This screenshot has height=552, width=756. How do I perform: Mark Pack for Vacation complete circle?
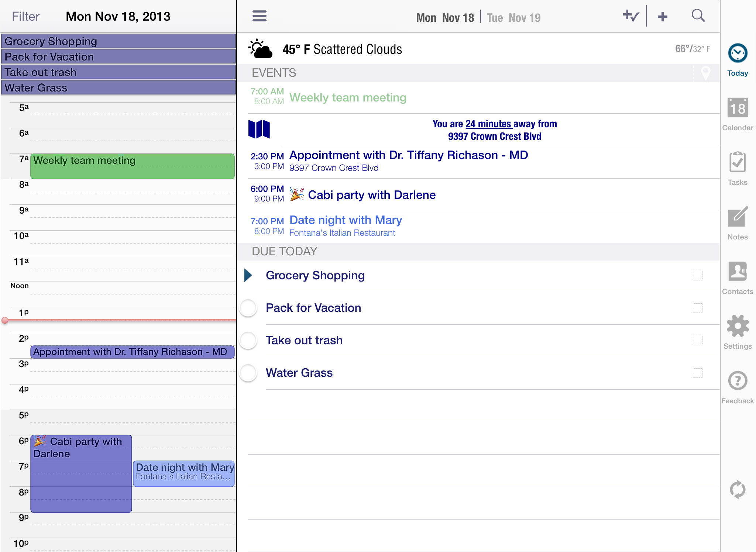248,308
